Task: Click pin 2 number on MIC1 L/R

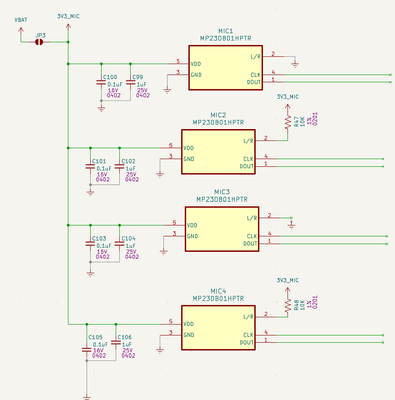Action: 273,54
